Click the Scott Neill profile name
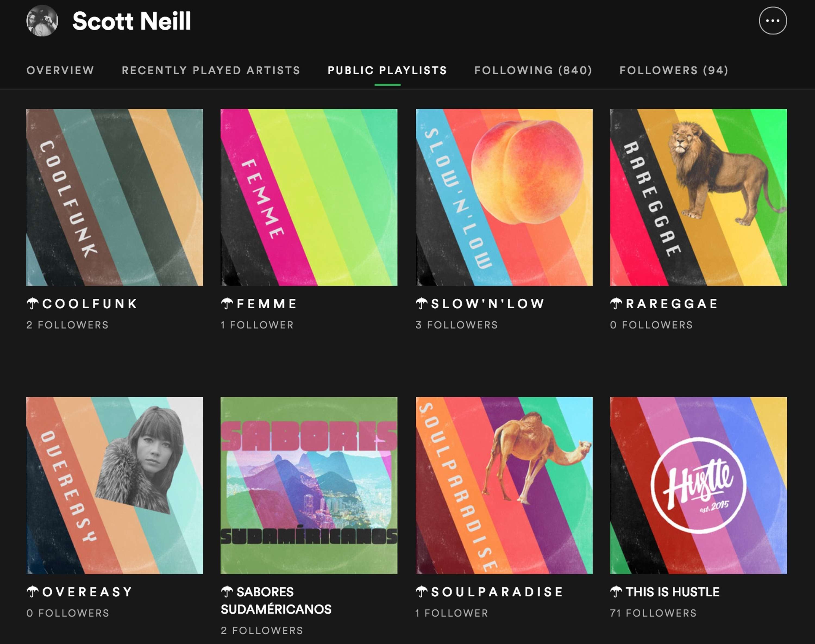Viewport: 815px width, 644px height. point(131,21)
